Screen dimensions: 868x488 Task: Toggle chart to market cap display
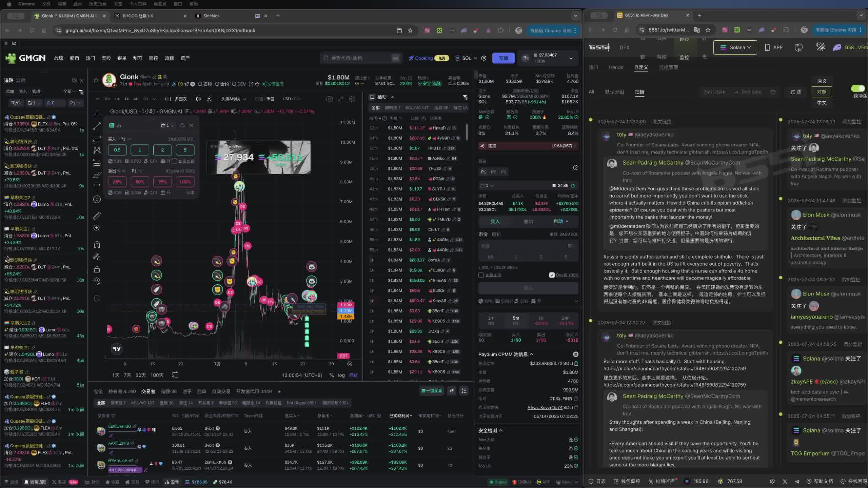click(x=270, y=99)
